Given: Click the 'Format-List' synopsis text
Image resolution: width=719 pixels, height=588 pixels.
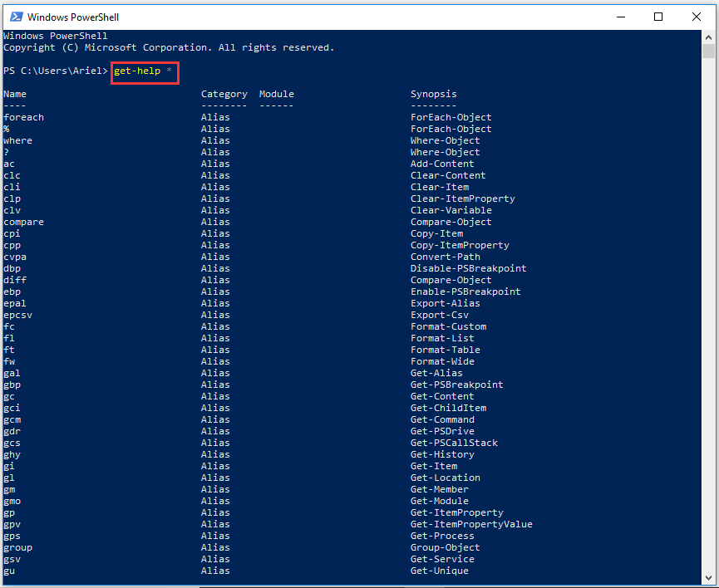Looking at the screenshot, I should (442, 338).
